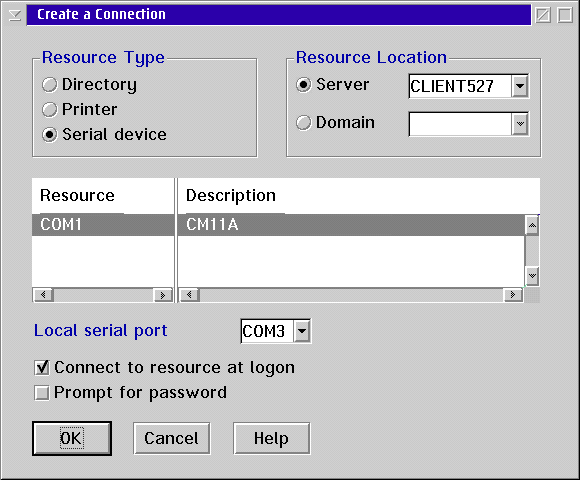Click the minimize icon in the title bar

point(543,16)
